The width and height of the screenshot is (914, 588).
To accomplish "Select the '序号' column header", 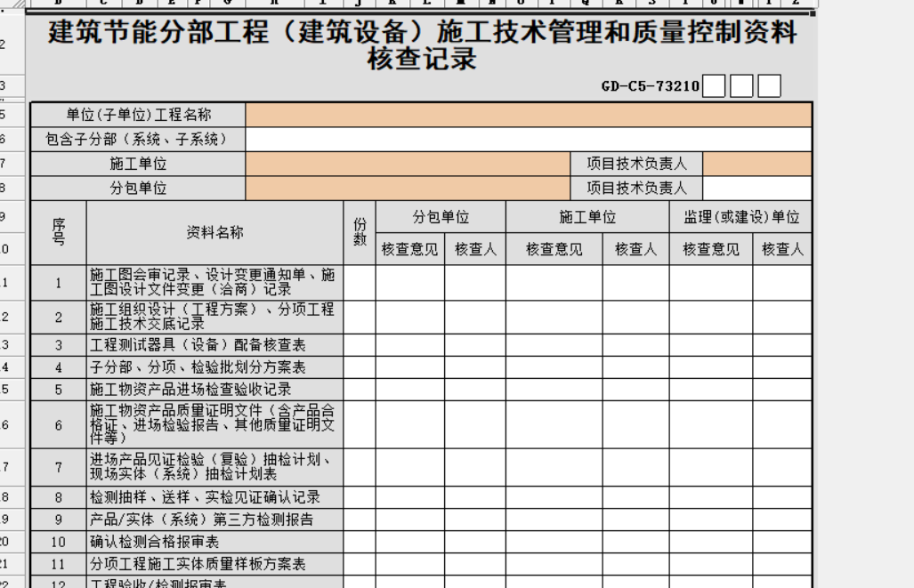I will (x=58, y=232).
